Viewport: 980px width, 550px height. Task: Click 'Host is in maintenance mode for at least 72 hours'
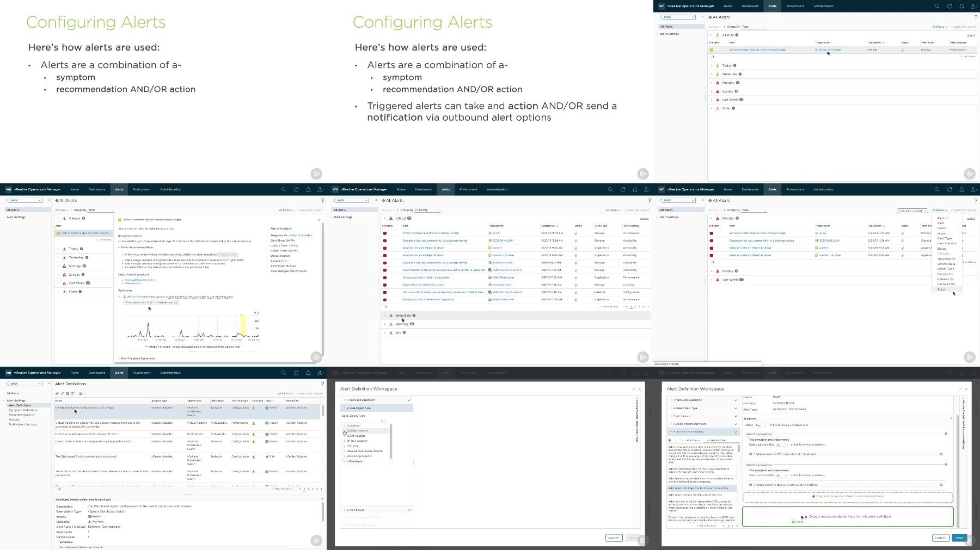click(x=87, y=434)
